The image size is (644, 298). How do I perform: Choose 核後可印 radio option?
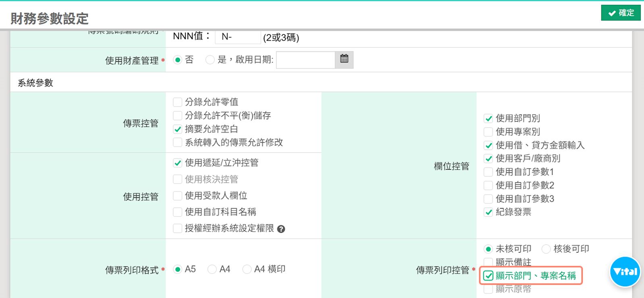coord(546,249)
